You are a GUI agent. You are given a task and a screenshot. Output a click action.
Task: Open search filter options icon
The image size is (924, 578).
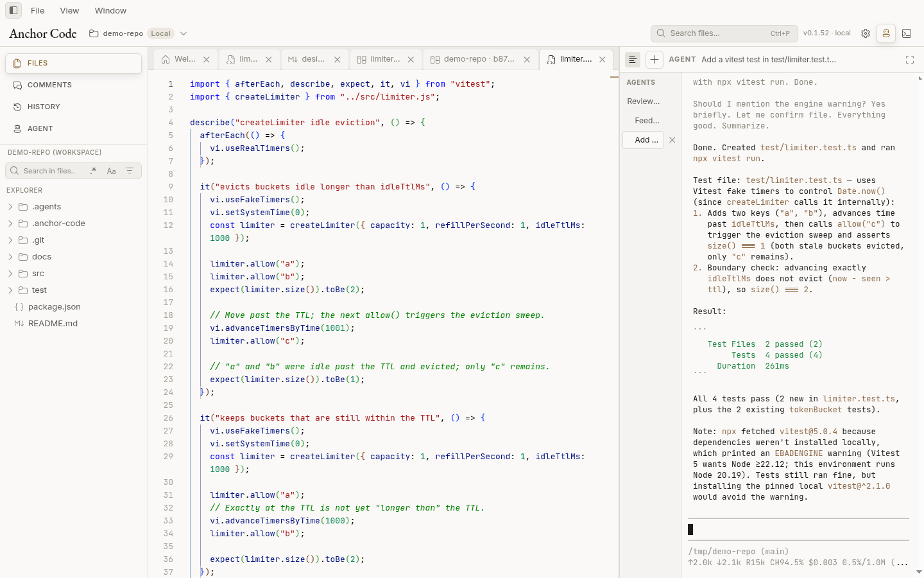click(x=130, y=171)
